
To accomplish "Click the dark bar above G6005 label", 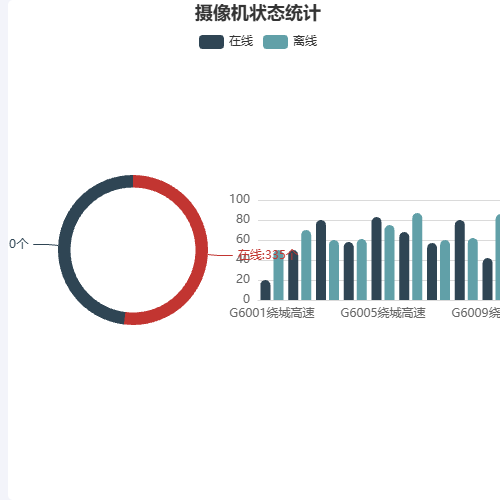I will [x=376, y=259].
